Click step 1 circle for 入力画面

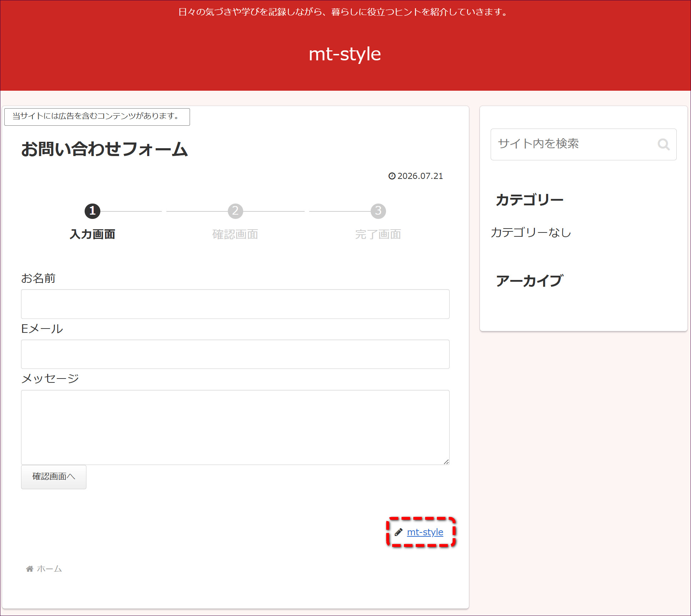pos(92,211)
